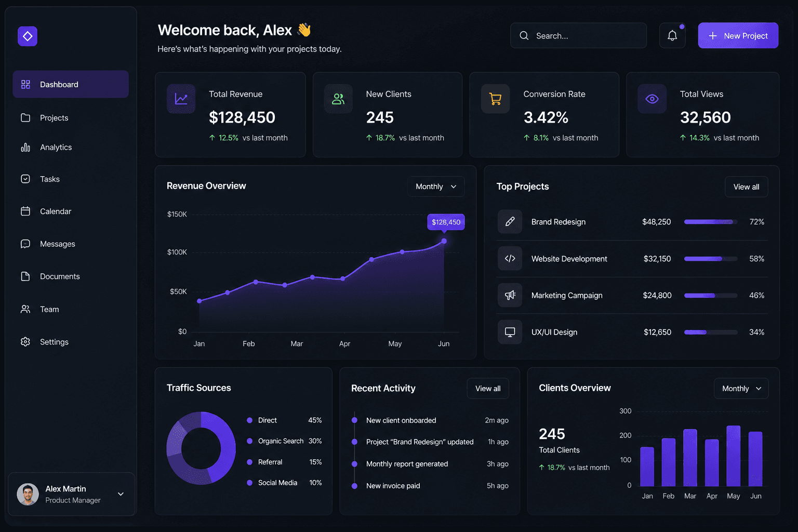This screenshot has height=532, width=798.
Task: Click the Marketing Campaign 46% progress bar
Action: point(711,296)
